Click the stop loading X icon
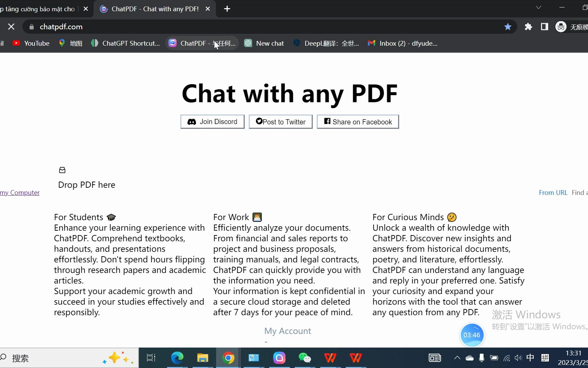Screen dimensions: 588x368 (x=11, y=27)
